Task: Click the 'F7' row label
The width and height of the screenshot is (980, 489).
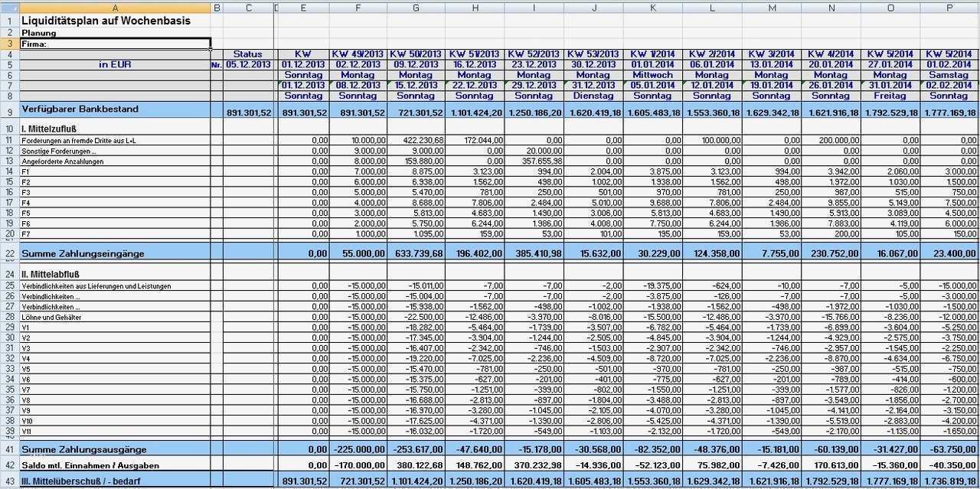Action: pyautogui.click(x=26, y=234)
